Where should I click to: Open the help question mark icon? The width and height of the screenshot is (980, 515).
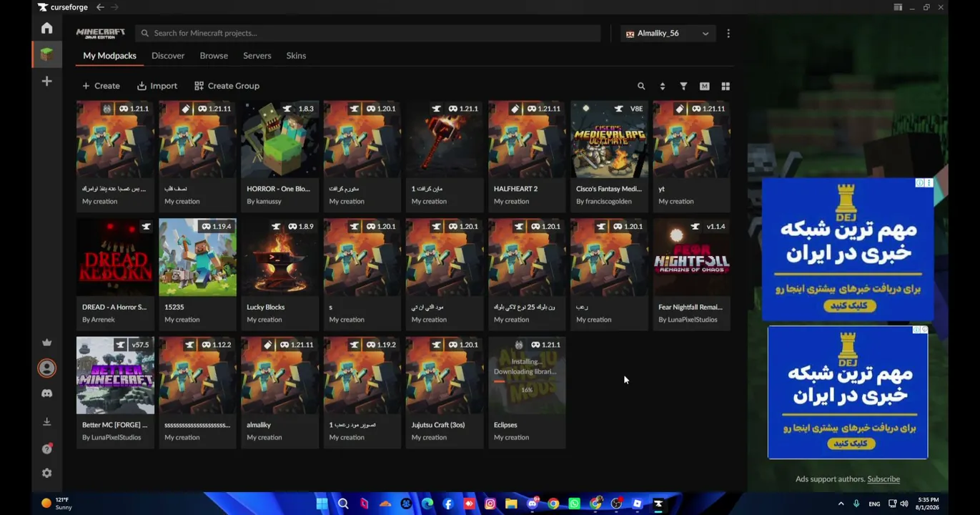tap(46, 448)
